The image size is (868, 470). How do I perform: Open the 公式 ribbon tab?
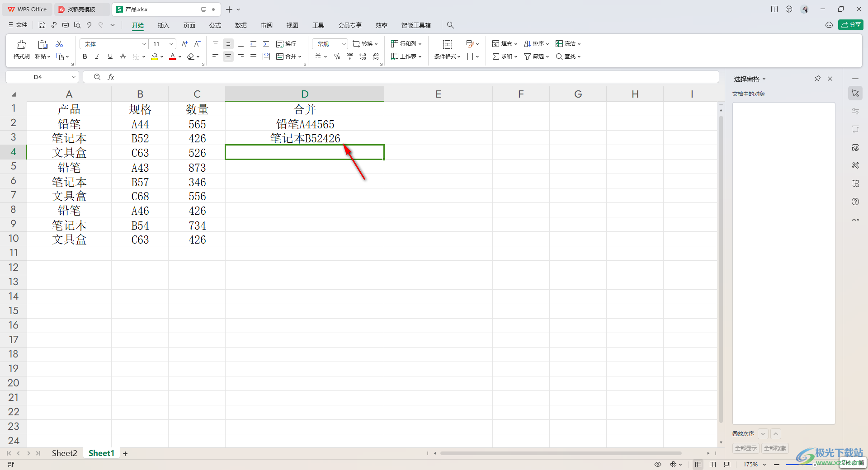coord(215,25)
